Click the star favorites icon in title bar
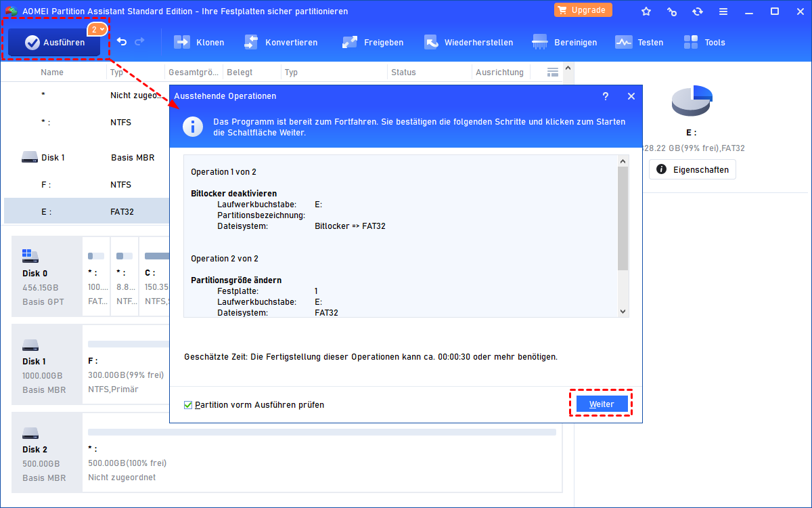Image resolution: width=812 pixels, height=508 pixels. 646,12
